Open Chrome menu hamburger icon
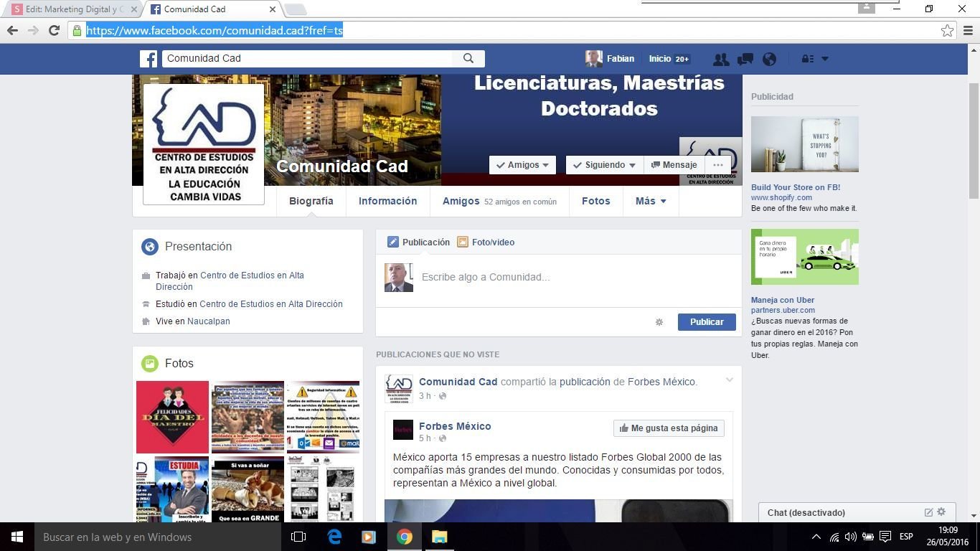This screenshot has width=980, height=551. (968, 30)
